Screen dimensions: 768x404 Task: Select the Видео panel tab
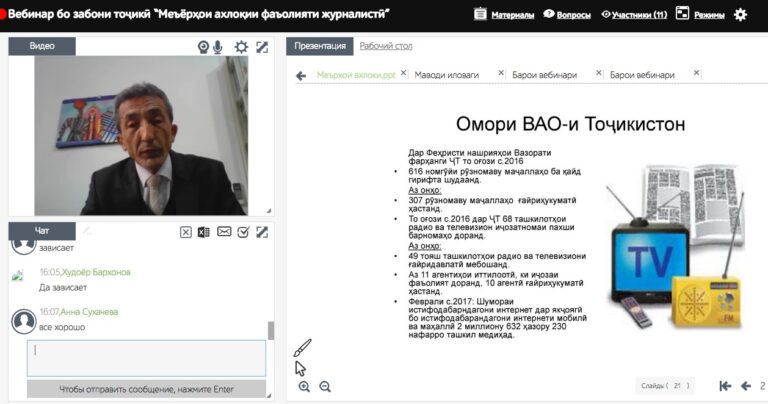pyautogui.click(x=42, y=46)
